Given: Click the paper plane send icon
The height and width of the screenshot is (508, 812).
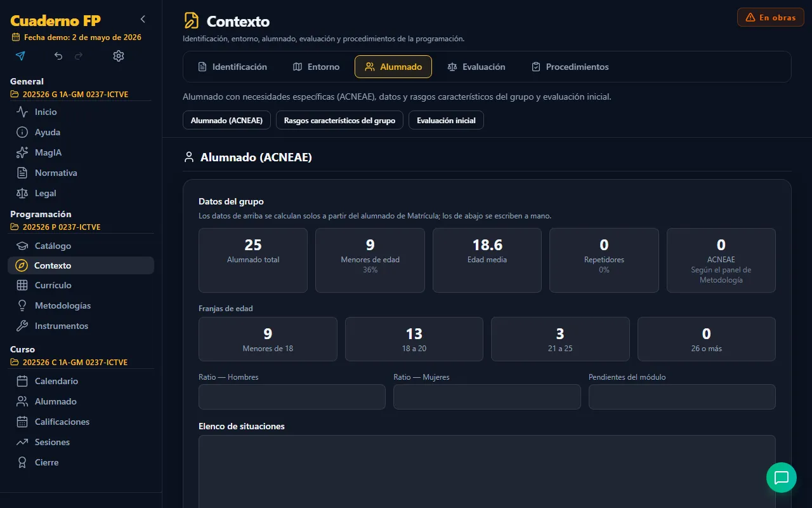Looking at the screenshot, I should tap(20, 56).
